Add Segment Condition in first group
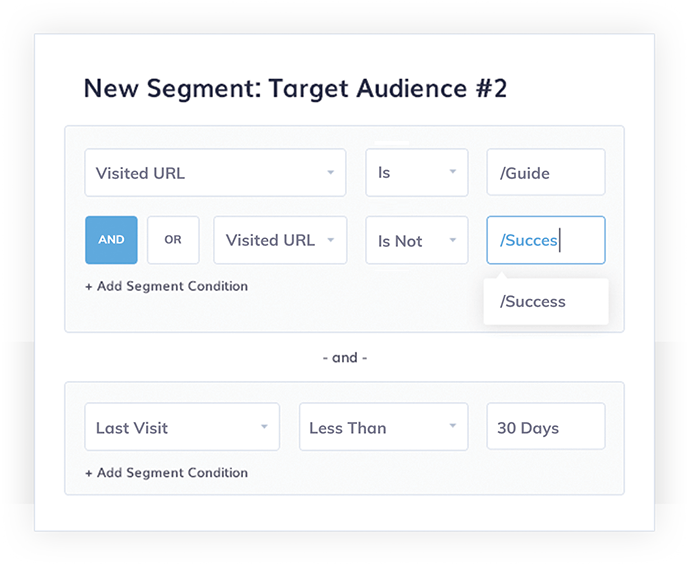688x577 pixels. 166,286
